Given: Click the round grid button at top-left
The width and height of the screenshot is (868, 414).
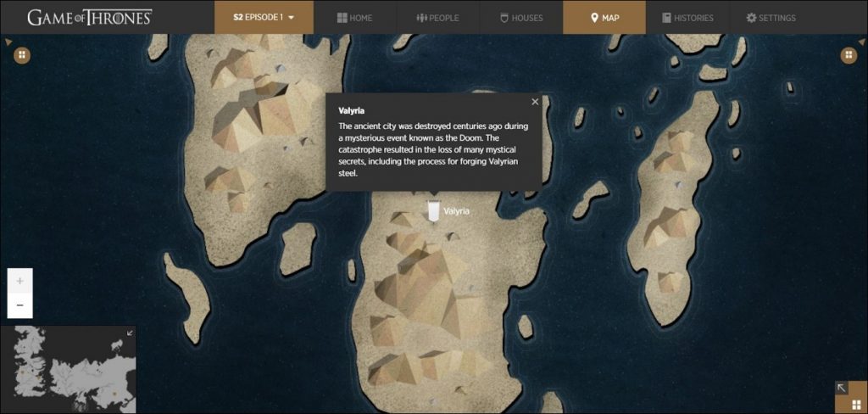Looking at the screenshot, I should click(x=22, y=55).
